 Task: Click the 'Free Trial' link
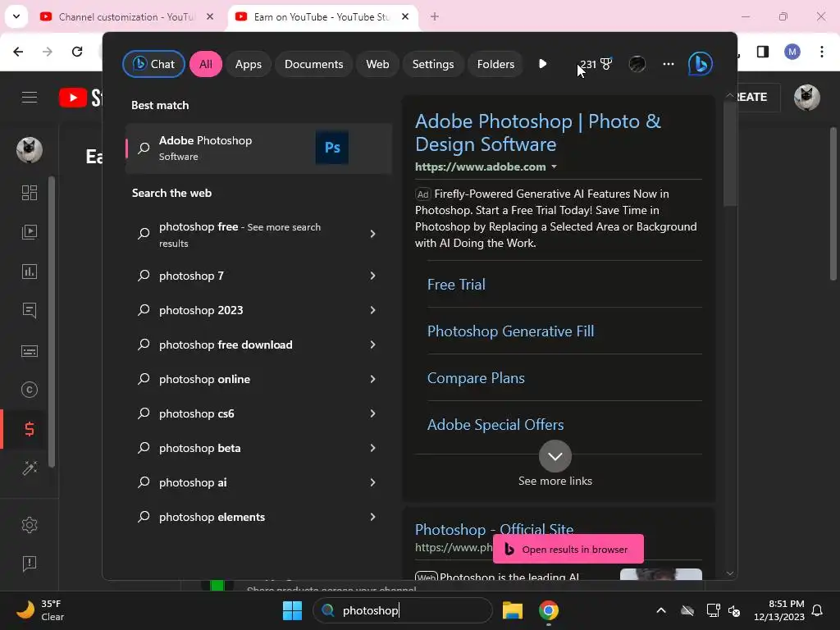(456, 285)
